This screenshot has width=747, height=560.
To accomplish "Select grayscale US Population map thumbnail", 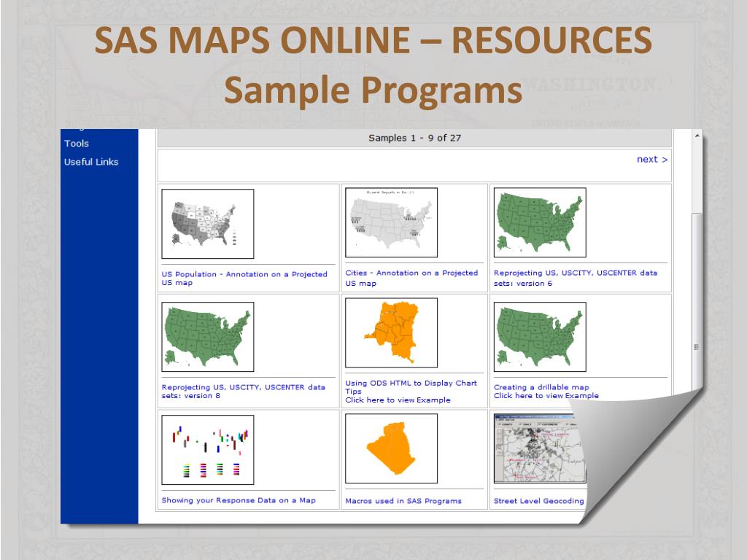I will [x=208, y=224].
